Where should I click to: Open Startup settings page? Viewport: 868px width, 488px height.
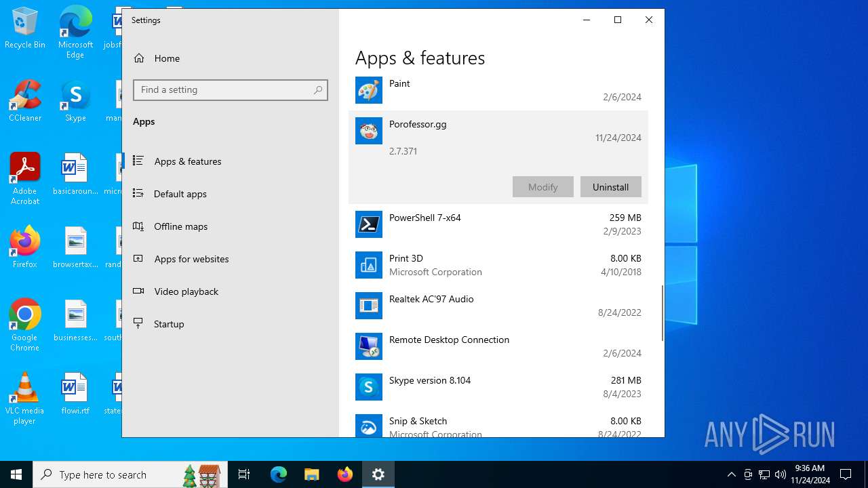click(230, 324)
